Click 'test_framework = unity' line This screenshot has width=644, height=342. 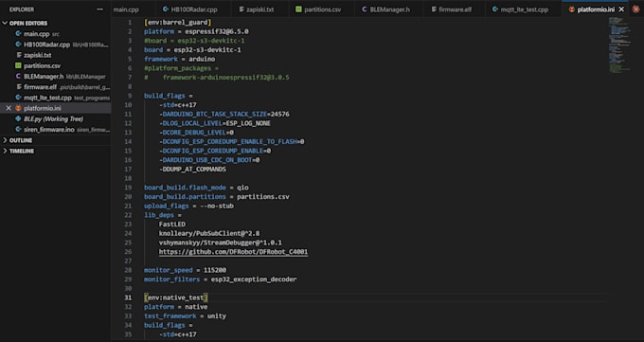pyautogui.click(x=185, y=316)
